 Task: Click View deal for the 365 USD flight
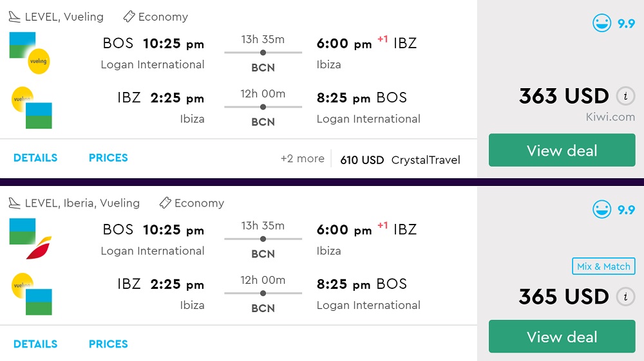coord(562,337)
